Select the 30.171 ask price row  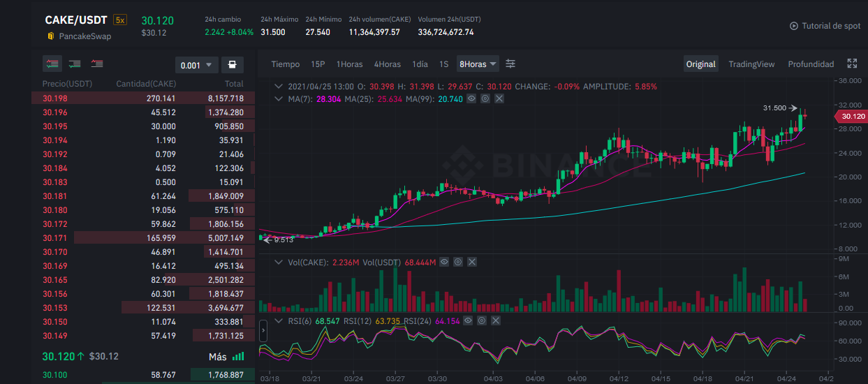143,238
